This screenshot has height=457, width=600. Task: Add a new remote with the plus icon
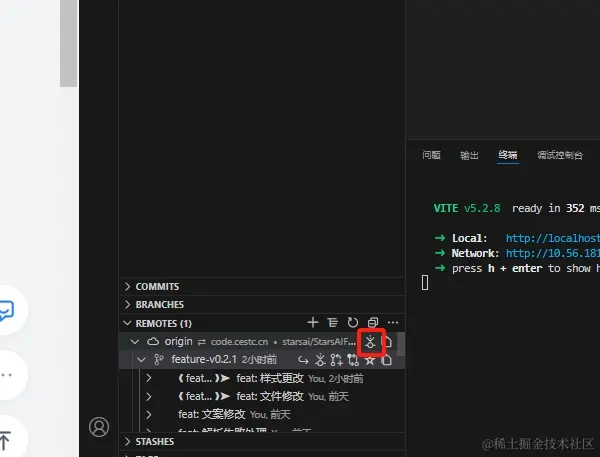(313, 322)
